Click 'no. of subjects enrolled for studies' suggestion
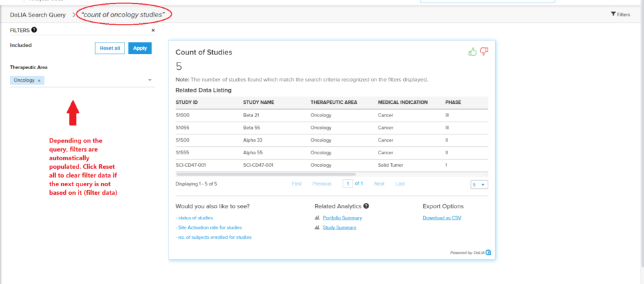644x284 pixels. pos(214,237)
